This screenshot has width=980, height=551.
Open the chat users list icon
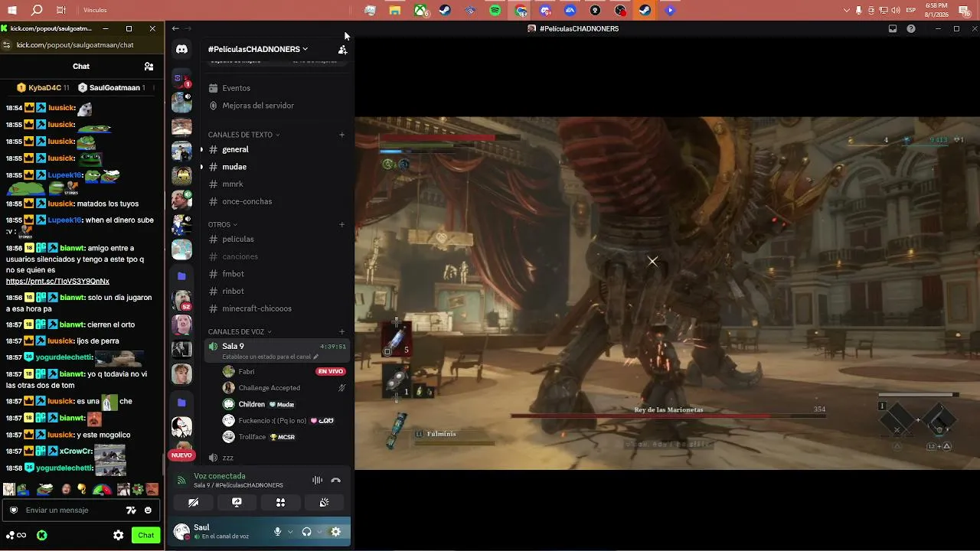149,67
